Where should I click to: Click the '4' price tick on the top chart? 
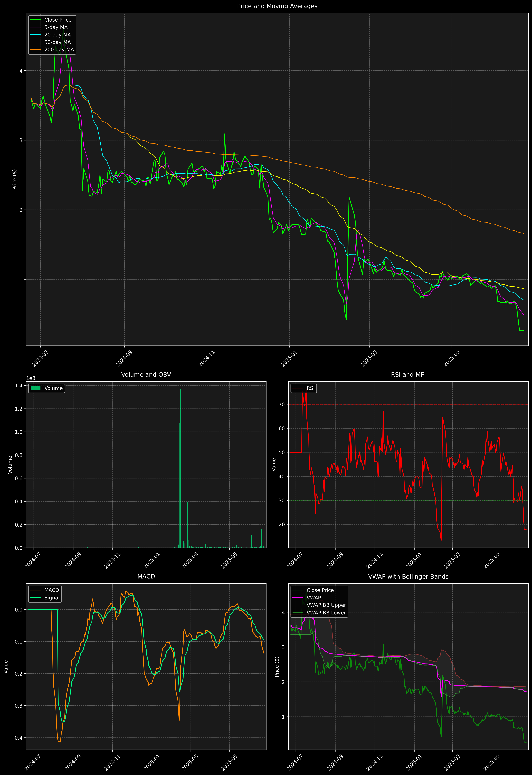(21, 71)
